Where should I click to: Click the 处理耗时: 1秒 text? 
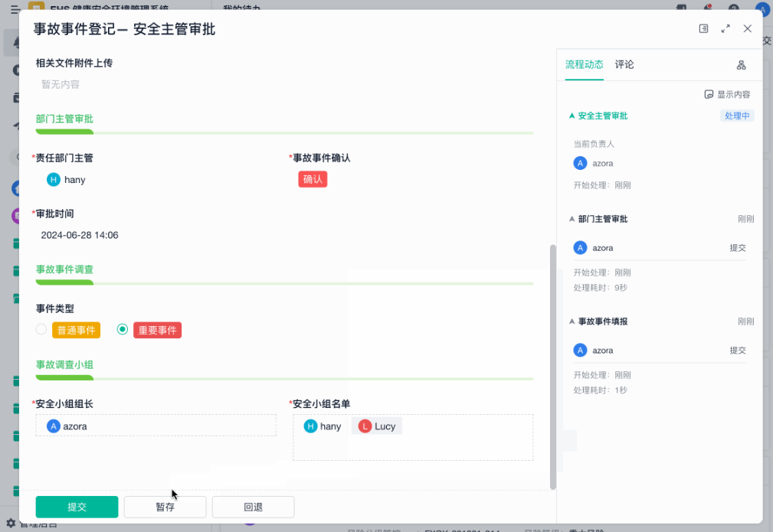[600, 390]
